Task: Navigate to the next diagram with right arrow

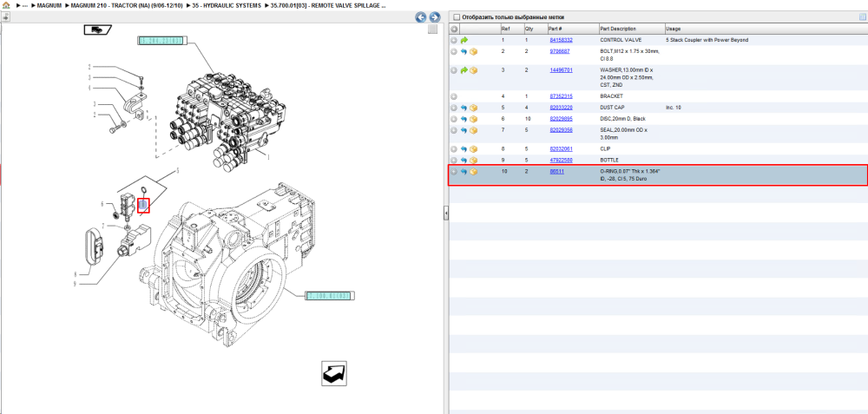Action: (435, 17)
